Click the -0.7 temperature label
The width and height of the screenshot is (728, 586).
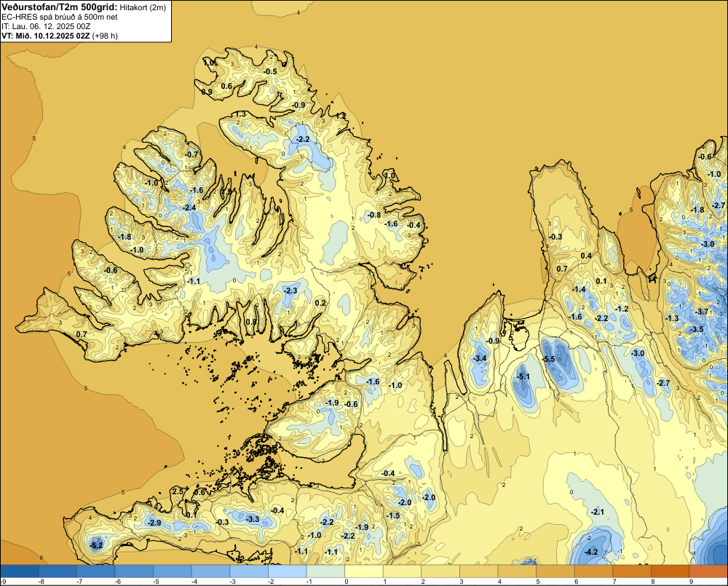tap(191, 154)
